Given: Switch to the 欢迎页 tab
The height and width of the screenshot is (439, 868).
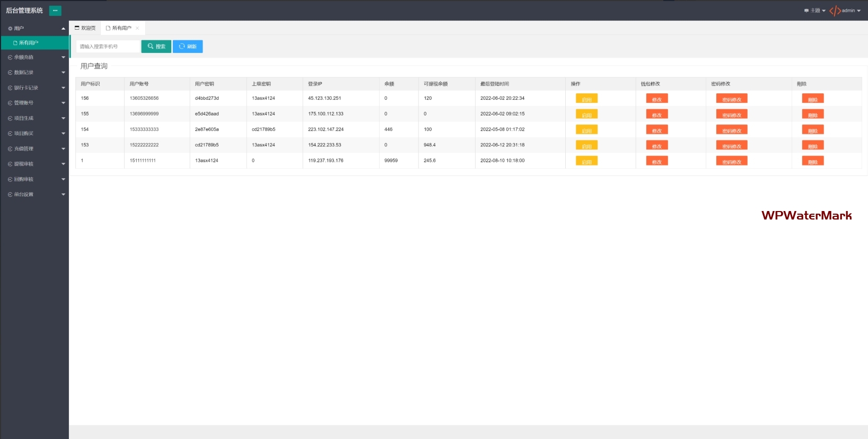Looking at the screenshot, I should click(85, 28).
